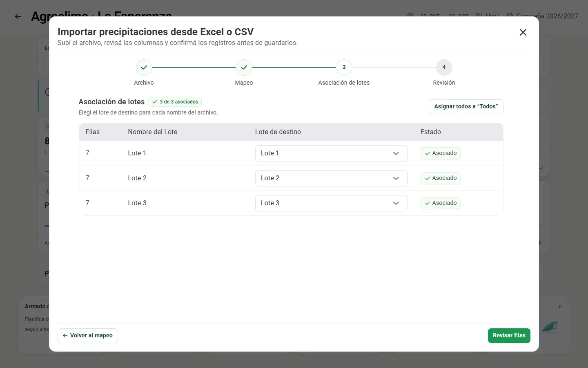
Task: Select step 3 Asociación de lotes circle
Action: 344,67
